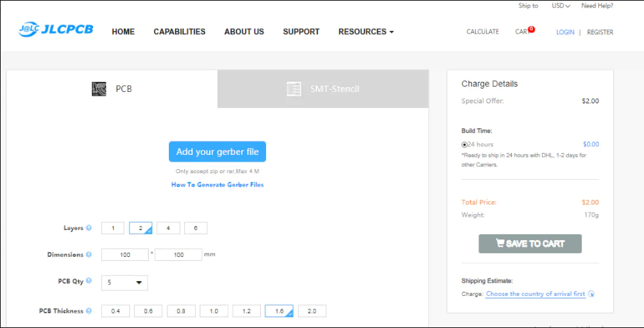Choose 1.0 PCB thickness
The height and width of the screenshot is (328, 644).
[x=214, y=311]
